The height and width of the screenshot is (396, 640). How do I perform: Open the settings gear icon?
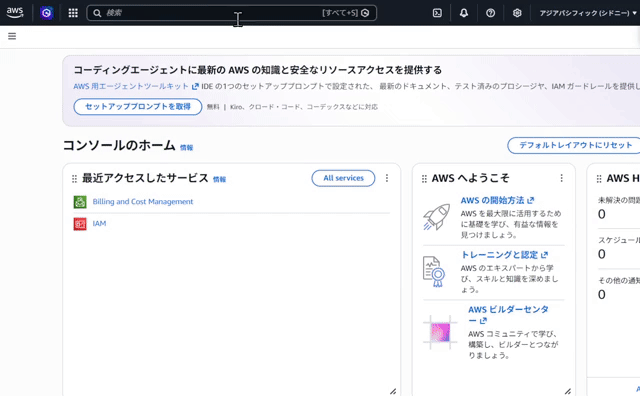tap(517, 13)
